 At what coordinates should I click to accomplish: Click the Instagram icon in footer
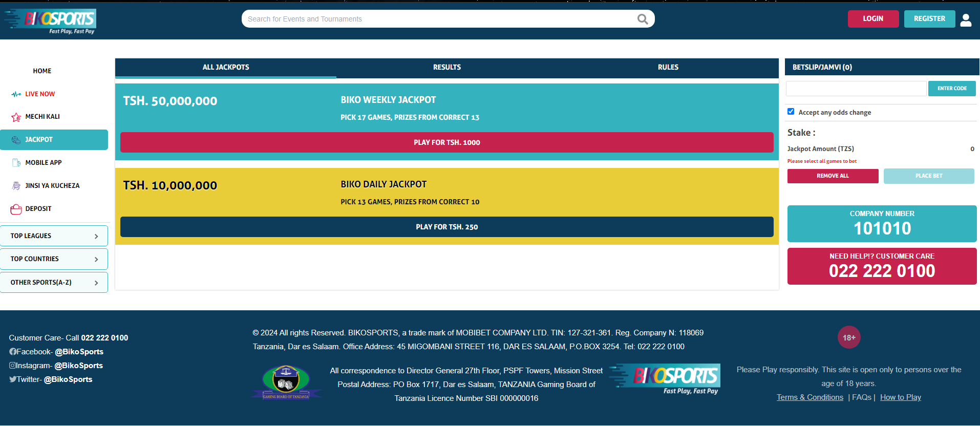(x=12, y=366)
